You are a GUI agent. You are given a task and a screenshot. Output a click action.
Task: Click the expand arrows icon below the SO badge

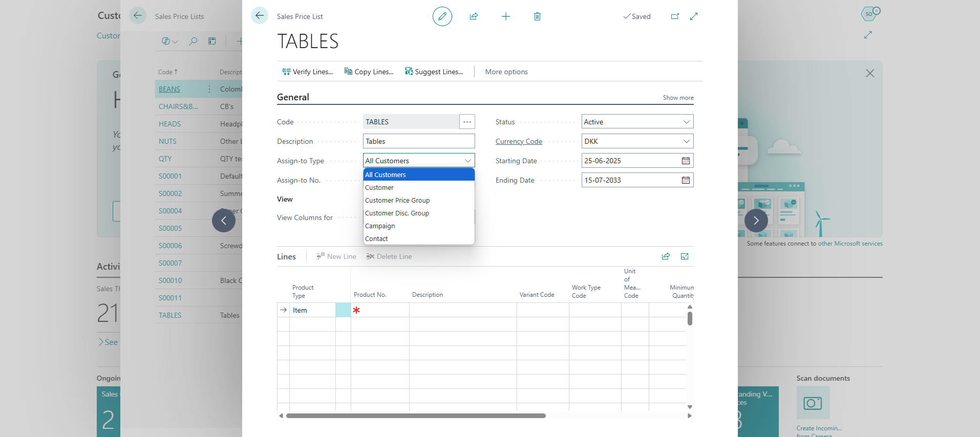pyautogui.click(x=868, y=35)
